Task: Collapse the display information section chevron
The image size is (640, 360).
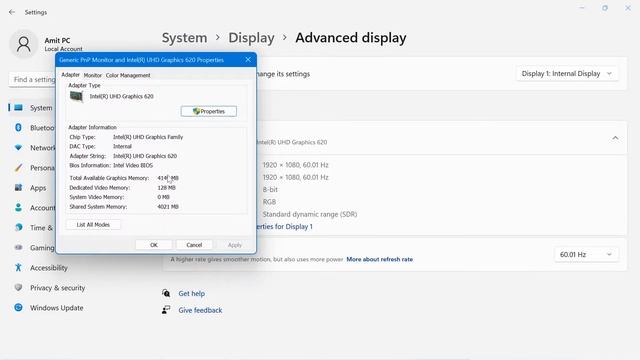Action: 615,138
